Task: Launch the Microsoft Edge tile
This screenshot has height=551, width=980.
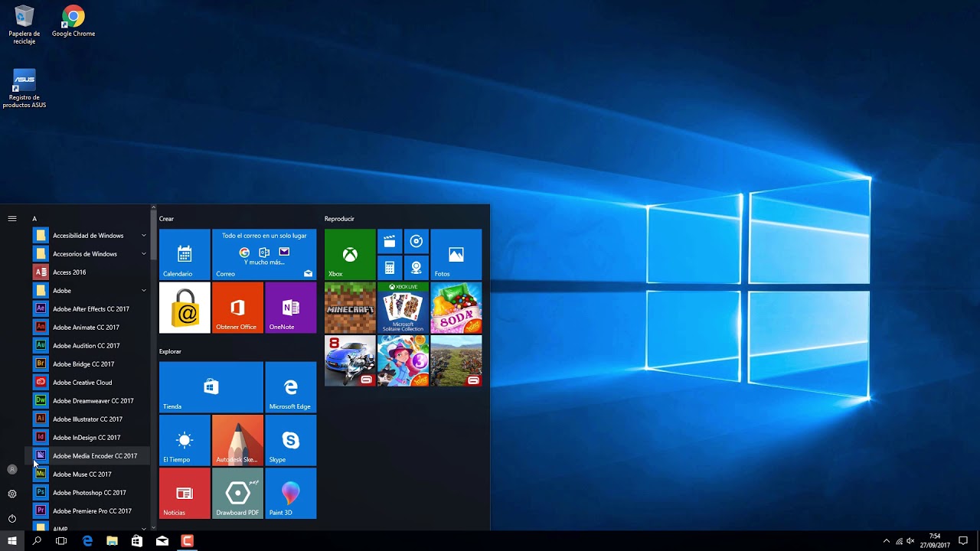Action: point(290,387)
